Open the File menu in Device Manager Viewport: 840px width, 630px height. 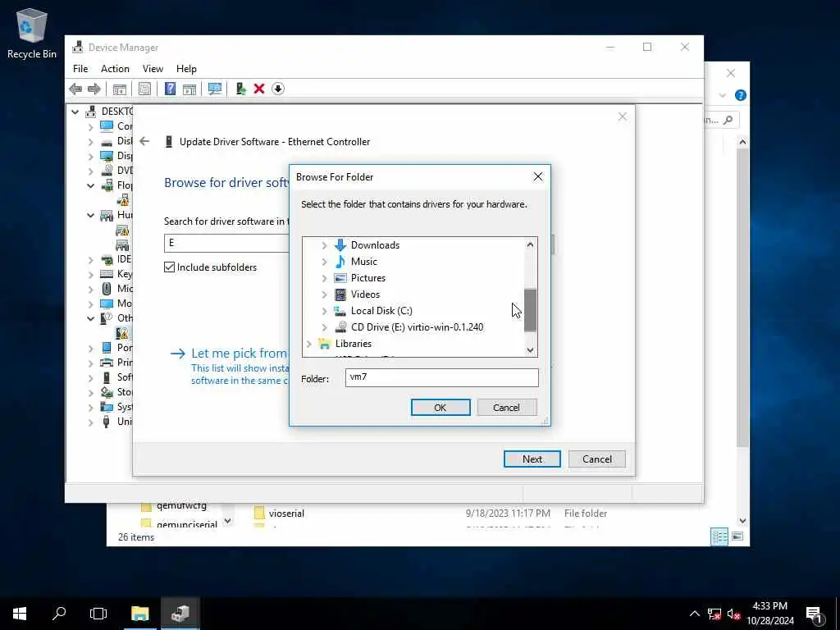coord(80,69)
